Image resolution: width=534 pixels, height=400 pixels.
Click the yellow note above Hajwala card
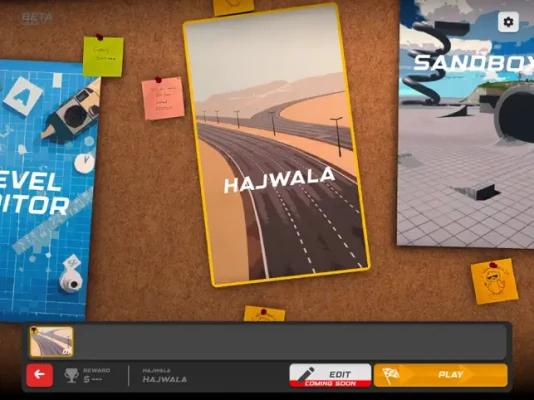[234, 7]
